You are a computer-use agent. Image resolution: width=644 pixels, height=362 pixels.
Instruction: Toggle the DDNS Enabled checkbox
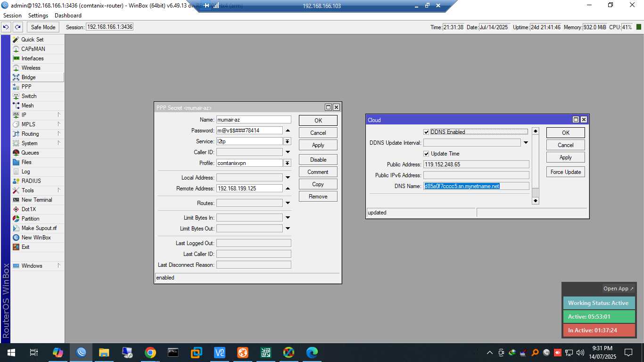click(426, 132)
